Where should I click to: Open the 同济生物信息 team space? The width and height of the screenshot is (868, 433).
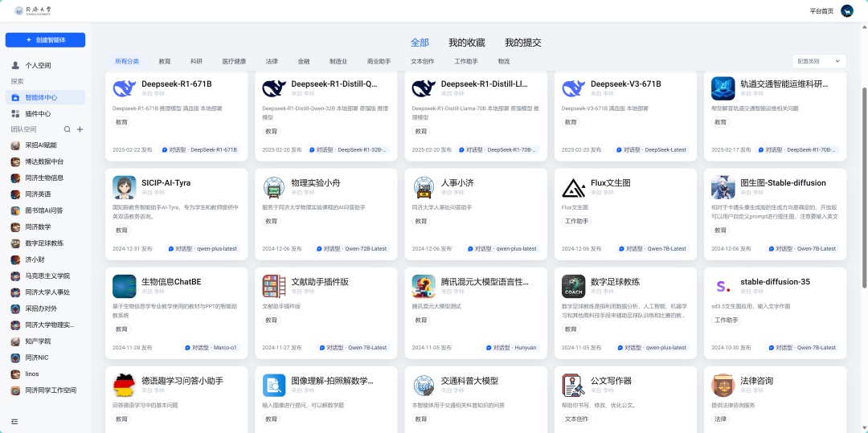pyautogui.click(x=45, y=178)
